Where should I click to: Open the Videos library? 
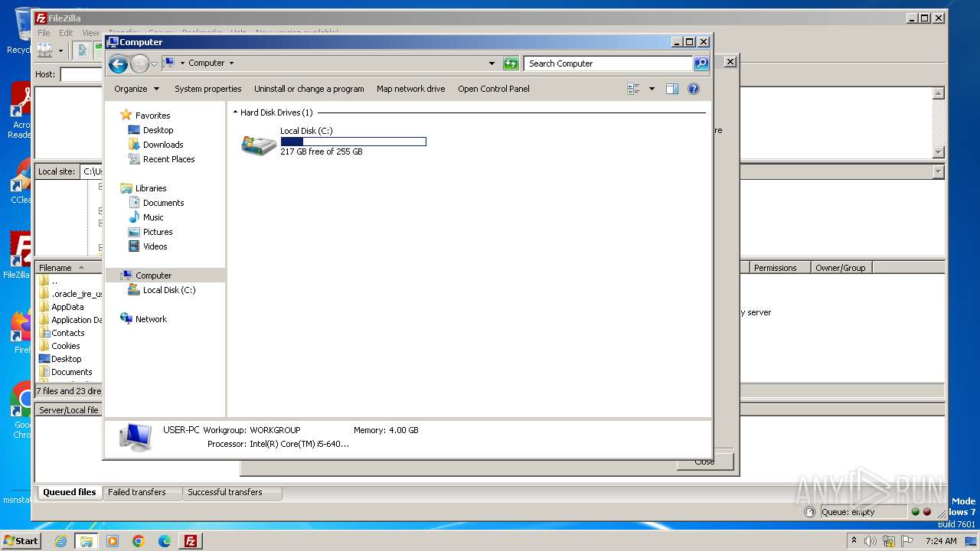point(155,246)
